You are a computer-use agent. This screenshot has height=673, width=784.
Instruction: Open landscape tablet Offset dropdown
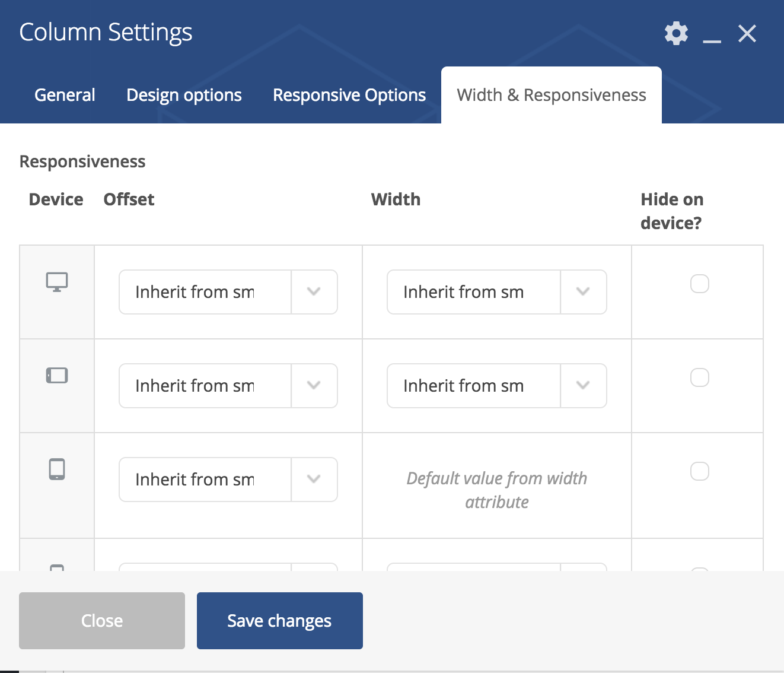click(x=228, y=386)
